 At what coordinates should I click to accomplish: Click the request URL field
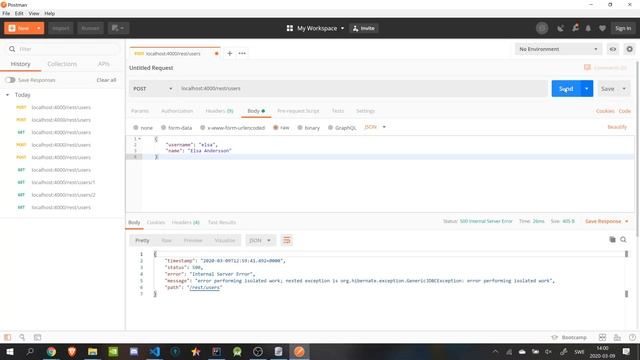(x=362, y=89)
